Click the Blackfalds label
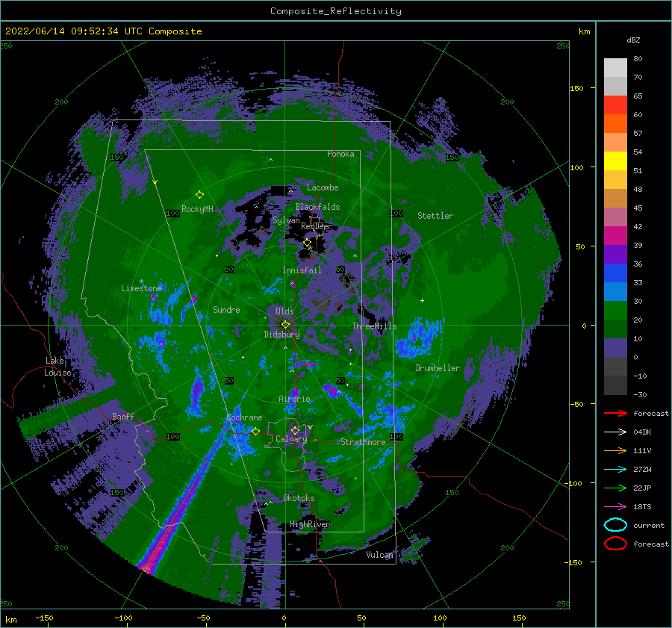The height and width of the screenshot is (628, 672). (x=317, y=207)
